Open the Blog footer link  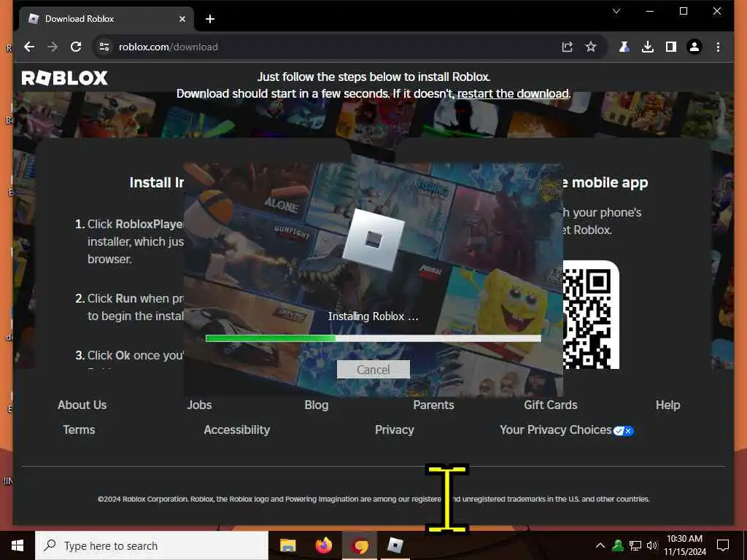point(317,405)
